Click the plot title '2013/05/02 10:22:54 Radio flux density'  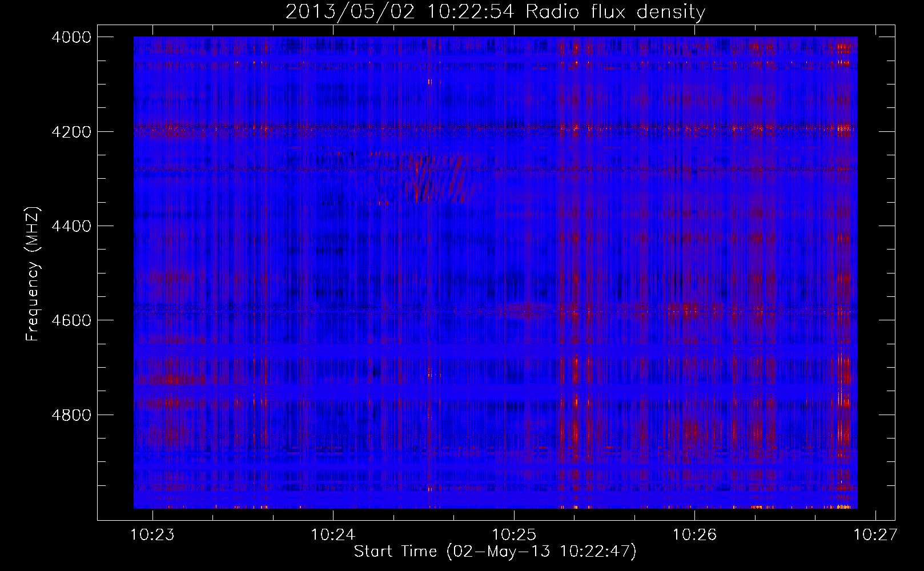495,12
